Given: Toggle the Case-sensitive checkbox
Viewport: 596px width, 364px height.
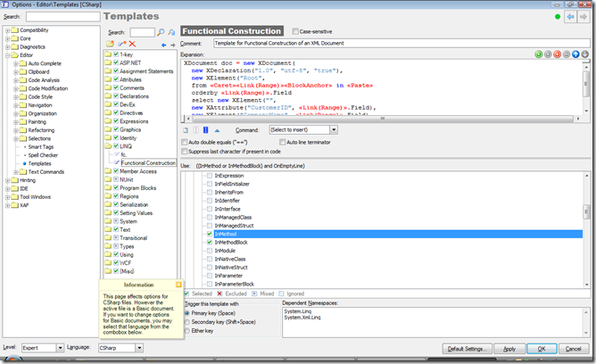Looking at the screenshot, I should click(x=295, y=31).
